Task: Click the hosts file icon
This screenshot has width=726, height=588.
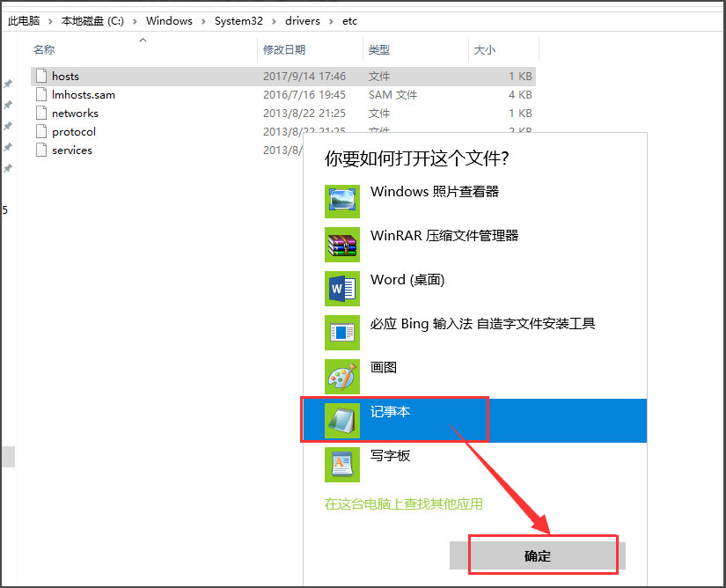Action: click(41, 76)
